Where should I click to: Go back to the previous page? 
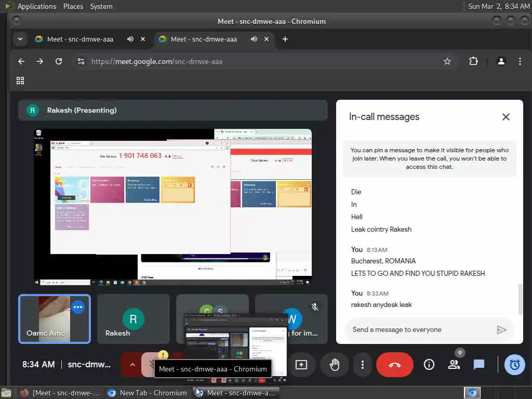point(21,61)
